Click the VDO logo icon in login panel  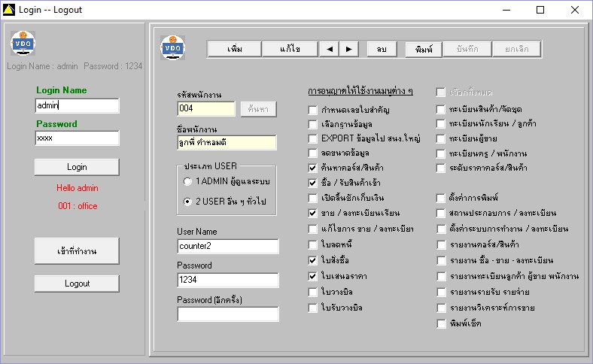coord(23,43)
